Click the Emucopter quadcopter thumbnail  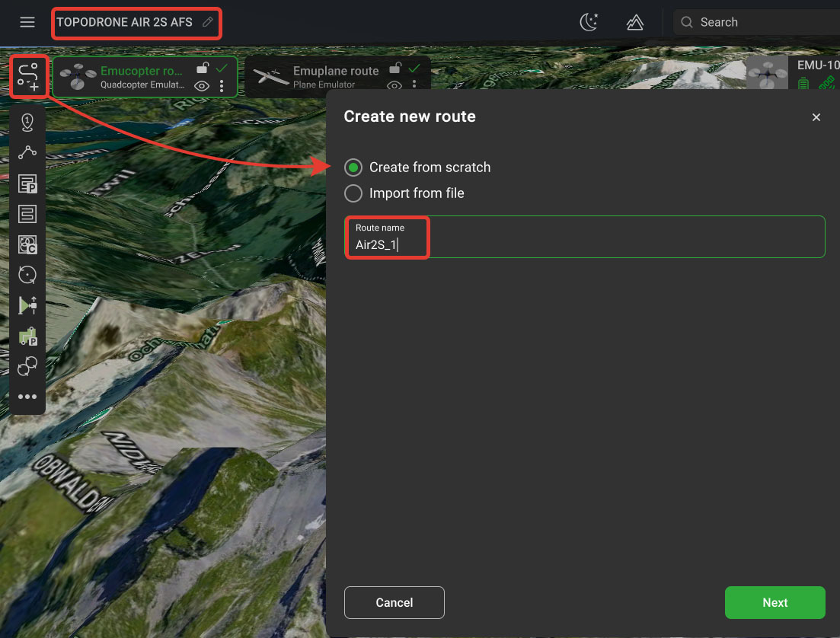coord(78,77)
